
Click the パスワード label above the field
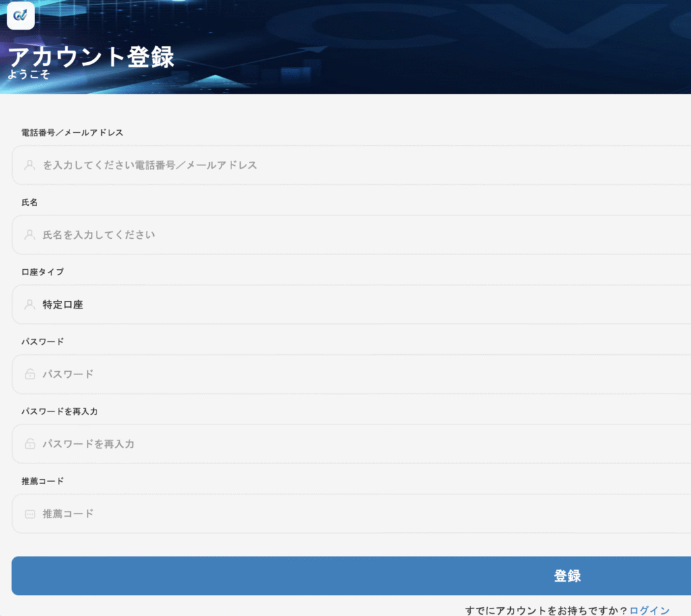click(x=43, y=341)
